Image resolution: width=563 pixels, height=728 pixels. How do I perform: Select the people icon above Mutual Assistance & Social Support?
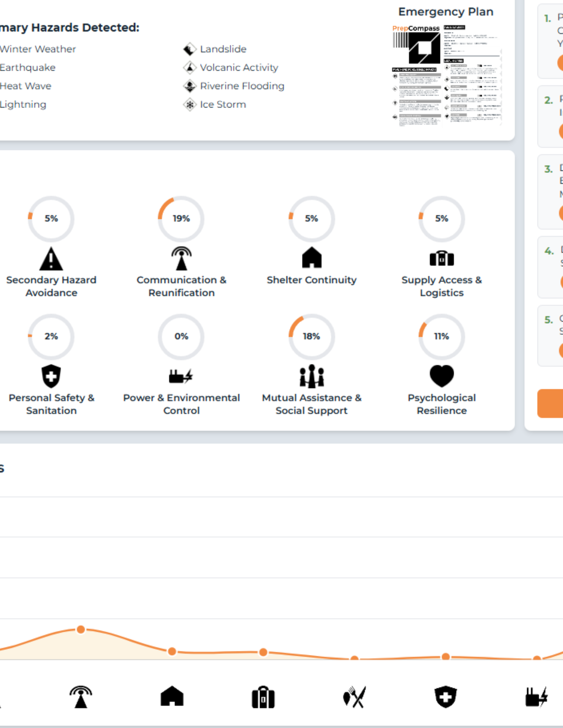coord(312,376)
